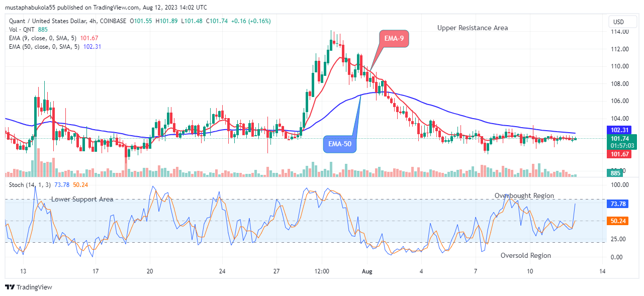Click the Lower Support Area text
Viewport: 644px width, 296px height.
[x=82, y=200]
